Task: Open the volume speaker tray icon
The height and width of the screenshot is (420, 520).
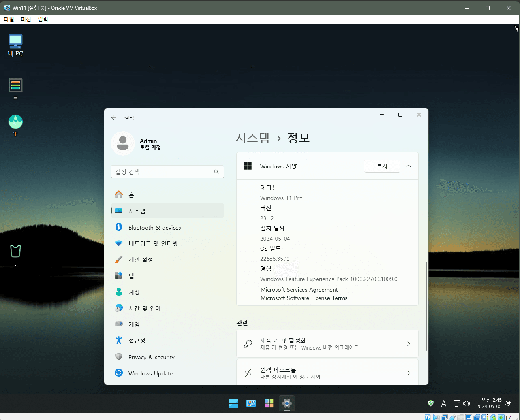Action: [467, 403]
